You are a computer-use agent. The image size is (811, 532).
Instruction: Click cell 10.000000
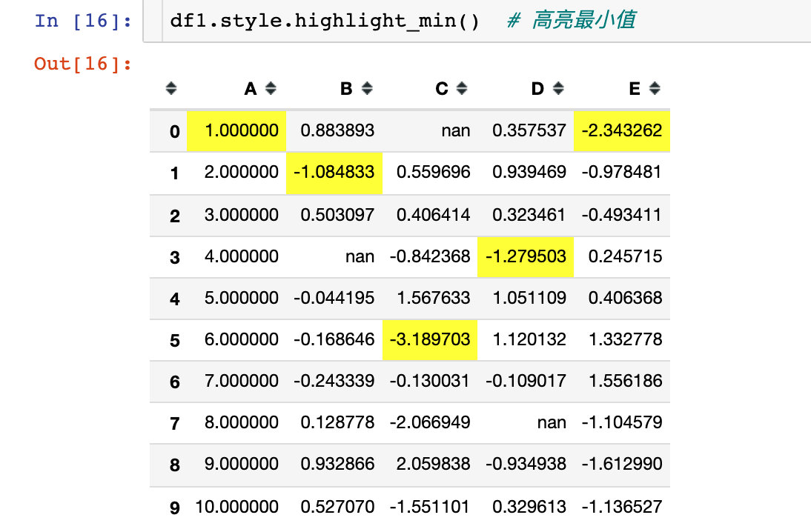(x=236, y=508)
